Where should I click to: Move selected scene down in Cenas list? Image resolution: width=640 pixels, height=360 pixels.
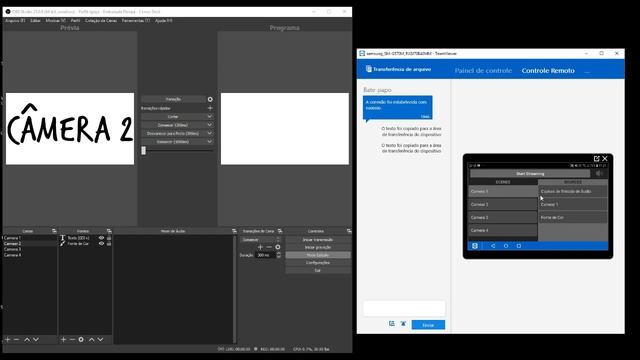[36, 339]
